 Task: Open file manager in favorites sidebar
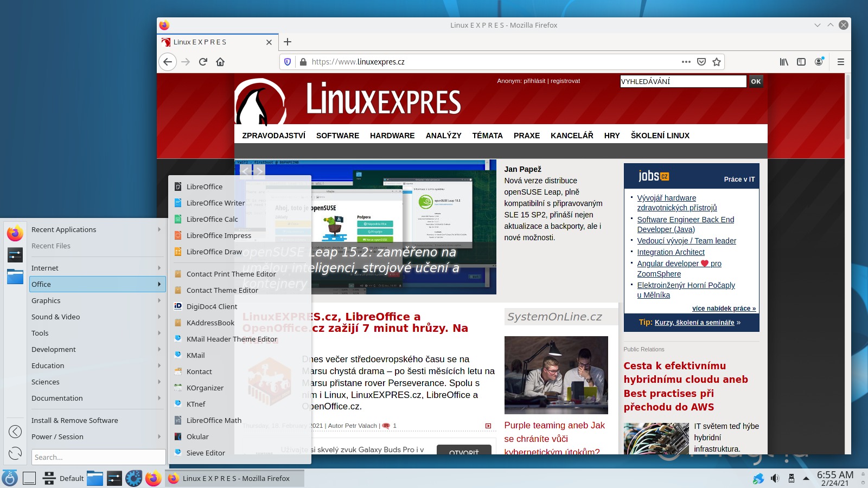[15, 276]
